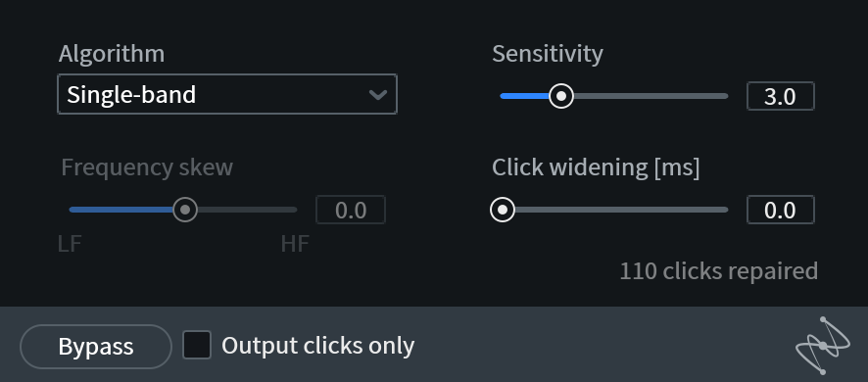Click the Click widening value field
The height and width of the screenshot is (382, 868).
pos(781,210)
